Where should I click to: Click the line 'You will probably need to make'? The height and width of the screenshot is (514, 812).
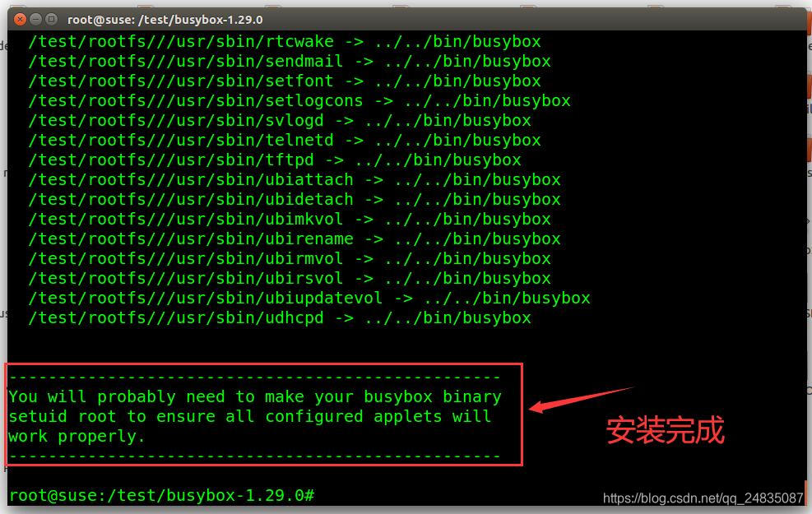[x=255, y=397]
